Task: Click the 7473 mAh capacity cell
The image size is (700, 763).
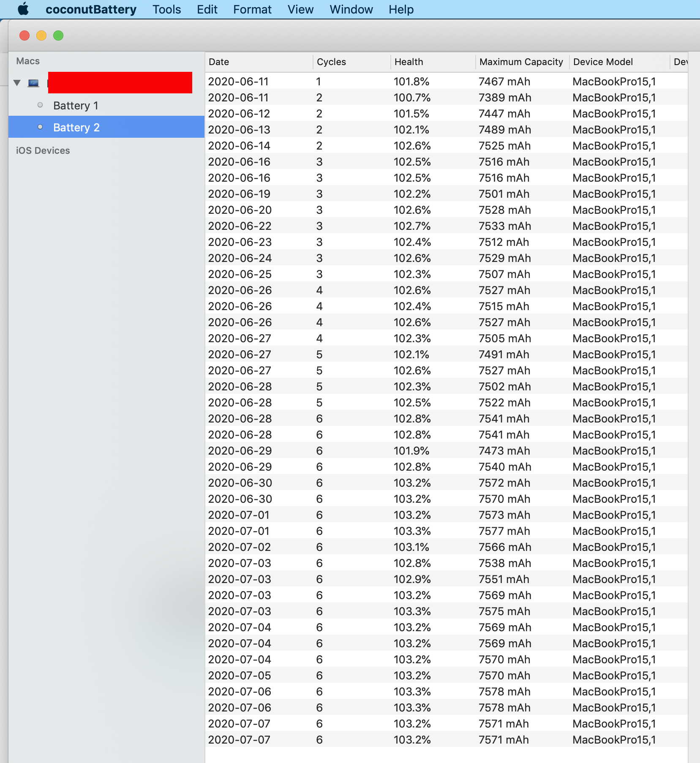Action: point(504,451)
